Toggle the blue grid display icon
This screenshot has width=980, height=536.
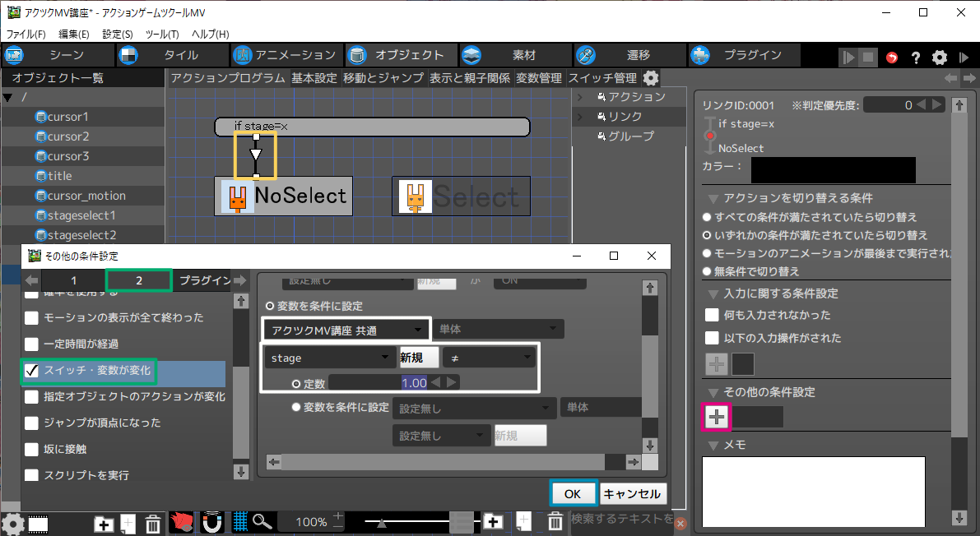pos(240,522)
